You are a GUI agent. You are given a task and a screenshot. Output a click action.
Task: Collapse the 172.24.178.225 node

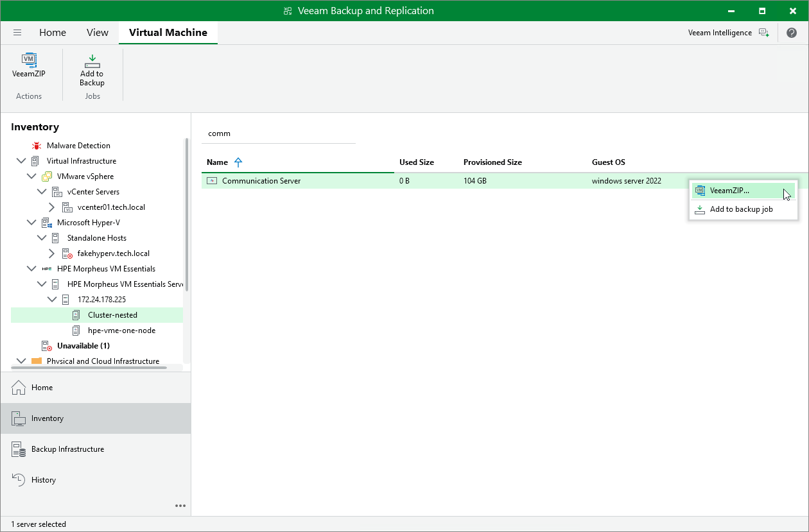(x=52, y=300)
